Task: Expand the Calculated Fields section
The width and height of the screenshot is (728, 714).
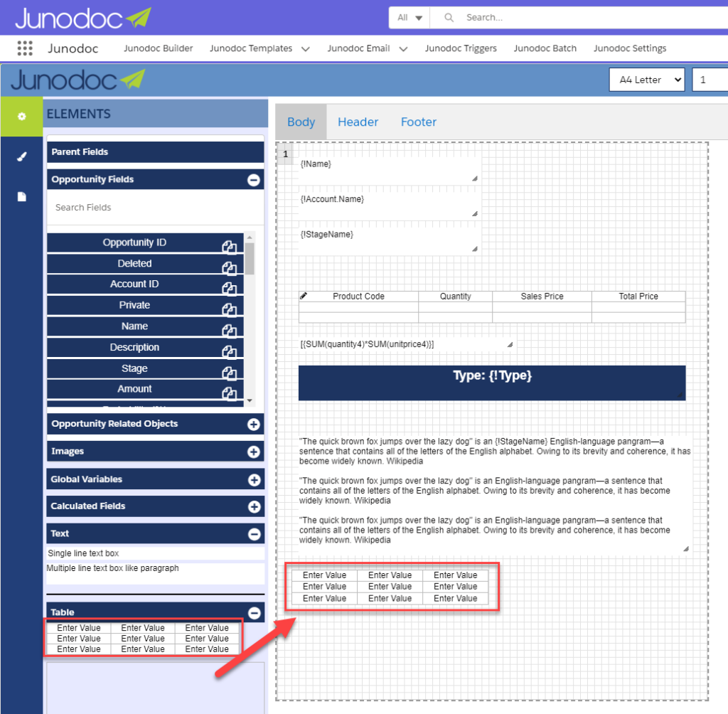Action: pos(254,507)
